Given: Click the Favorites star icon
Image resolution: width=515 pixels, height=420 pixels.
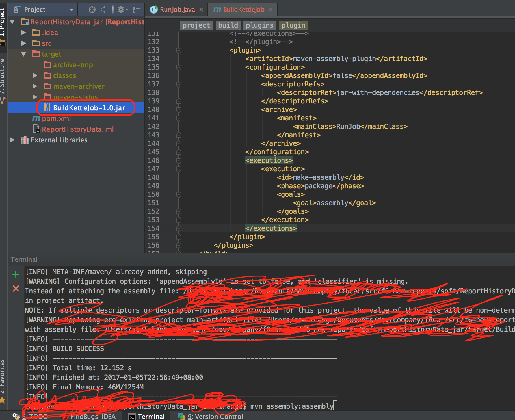Looking at the screenshot, I should (x=3, y=400).
